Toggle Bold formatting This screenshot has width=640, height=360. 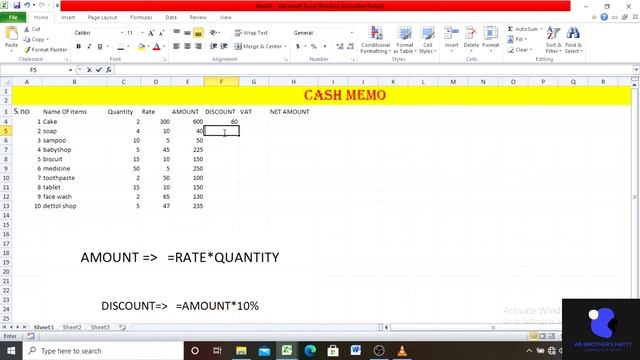[78, 47]
